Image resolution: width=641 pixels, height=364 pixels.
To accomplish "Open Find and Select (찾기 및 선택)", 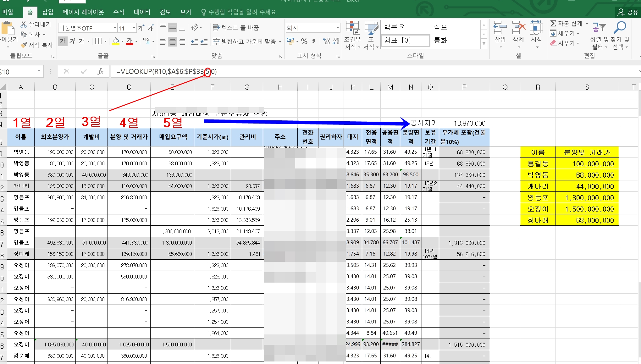I will (x=621, y=35).
